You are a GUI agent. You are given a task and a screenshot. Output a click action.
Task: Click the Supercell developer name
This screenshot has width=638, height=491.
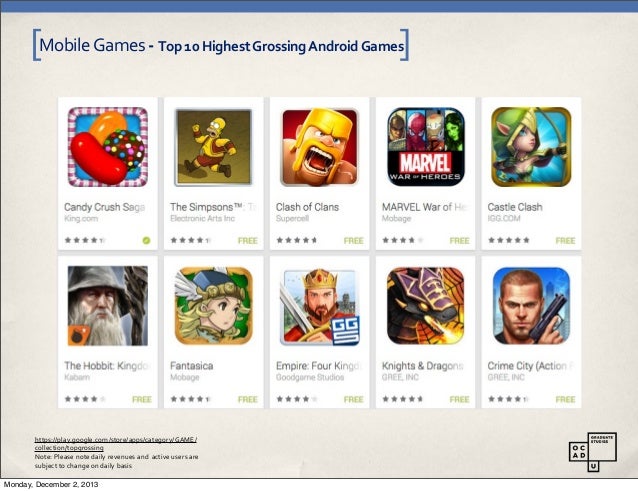(x=292, y=218)
